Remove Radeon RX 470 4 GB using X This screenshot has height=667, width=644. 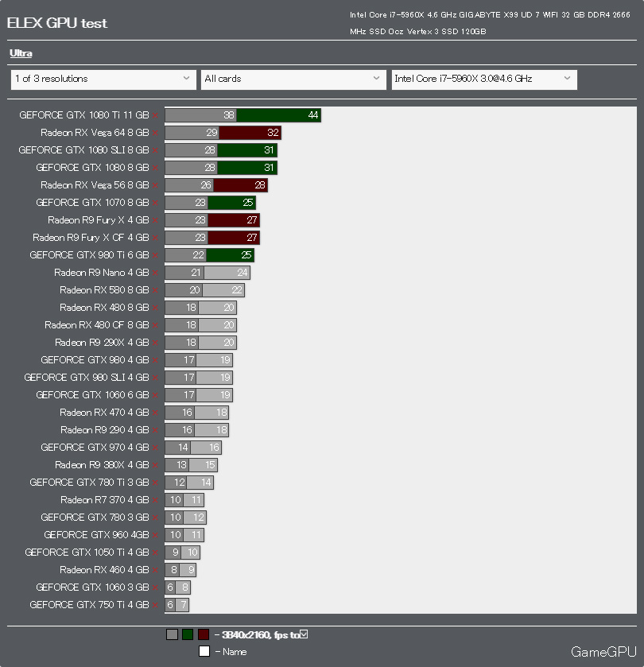click(x=155, y=413)
